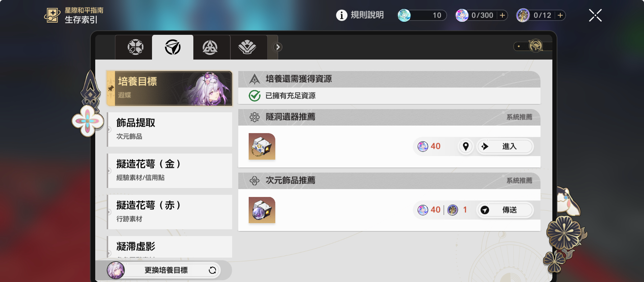Viewport: 644px width, 282px height.
Task: Toggle the switch at the panel's top right
Action: (x=533, y=46)
